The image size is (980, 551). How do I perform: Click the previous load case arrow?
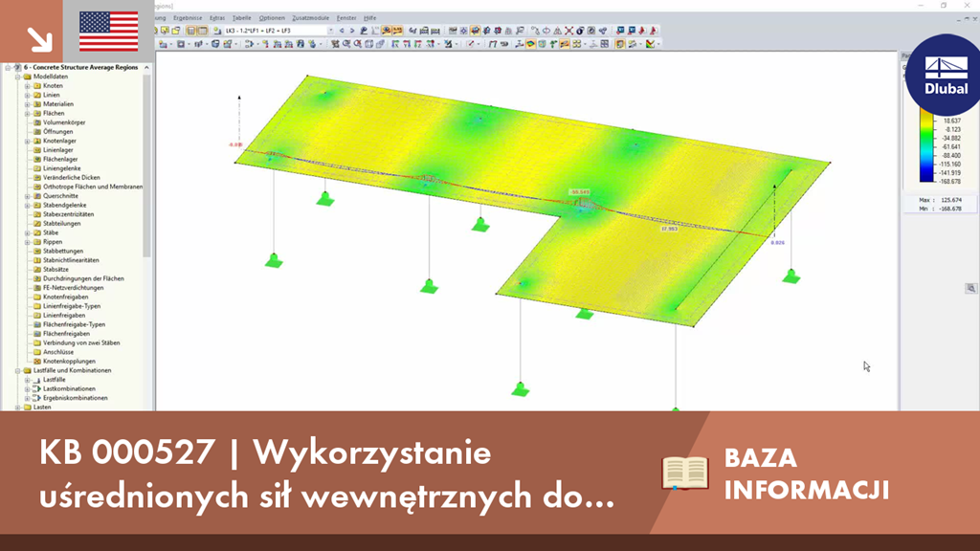click(x=342, y=31)
